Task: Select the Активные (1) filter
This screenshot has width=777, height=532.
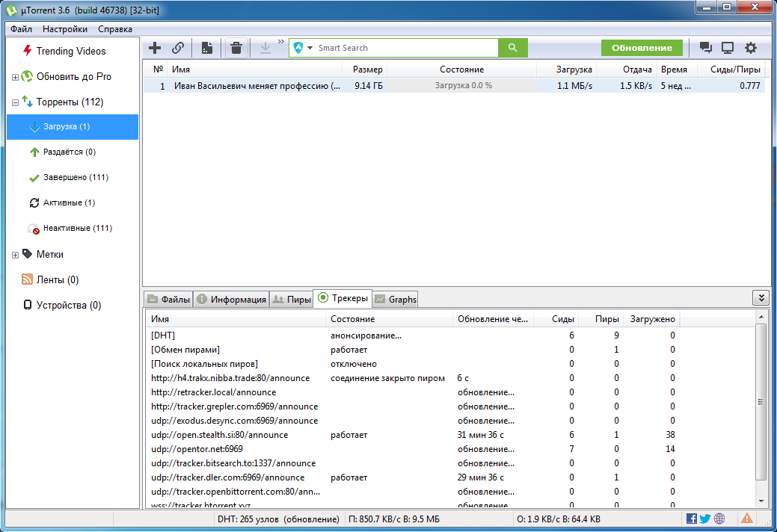Action: 69,202
